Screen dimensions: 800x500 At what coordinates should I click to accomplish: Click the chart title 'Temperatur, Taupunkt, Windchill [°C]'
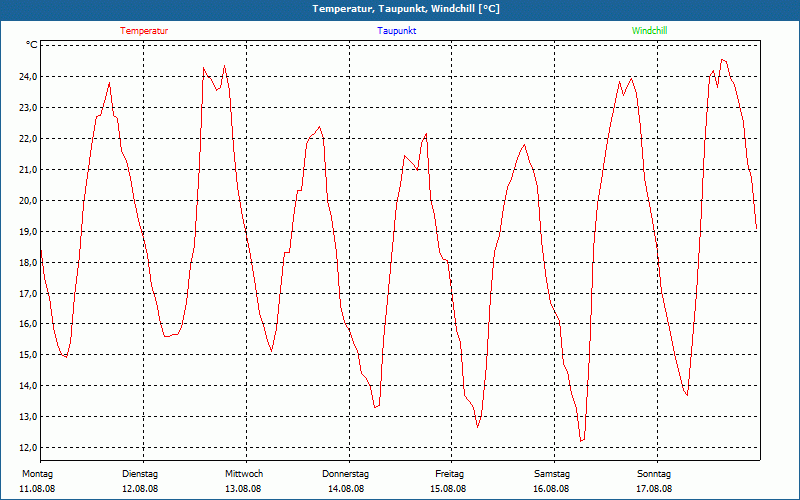click(406, 9)
